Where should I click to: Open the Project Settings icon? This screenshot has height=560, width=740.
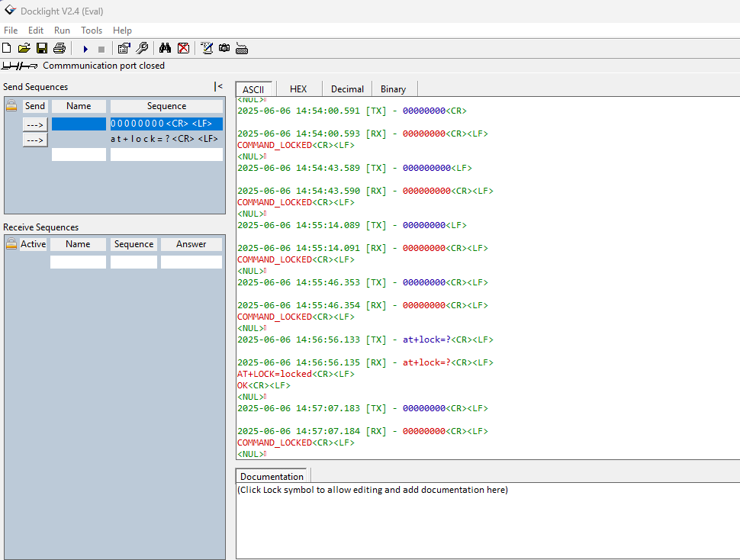click(x=124, y=48)
